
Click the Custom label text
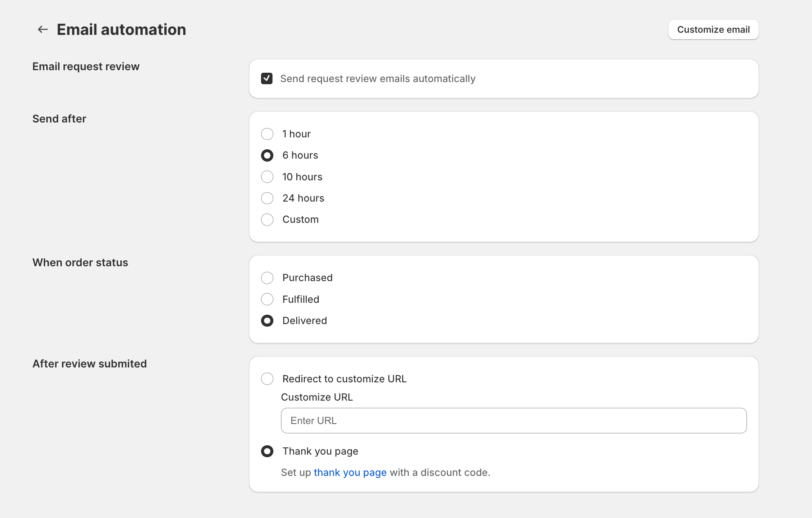click(300, 219)
